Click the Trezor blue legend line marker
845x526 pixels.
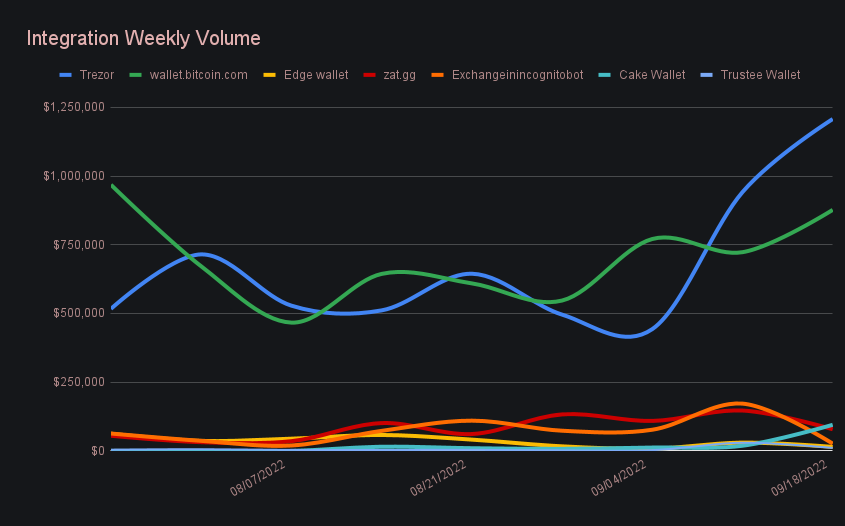[x=66, y=75]
